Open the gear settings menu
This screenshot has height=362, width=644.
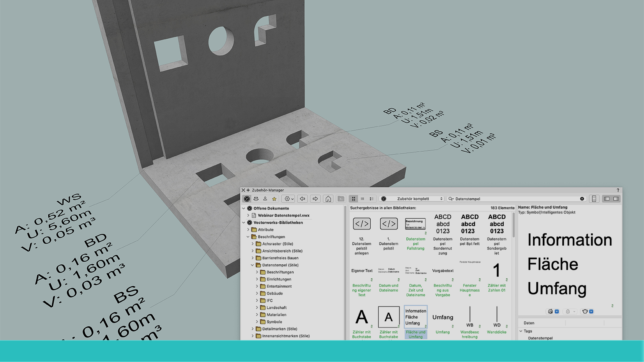pyautogui.click(x=288, y=199)
